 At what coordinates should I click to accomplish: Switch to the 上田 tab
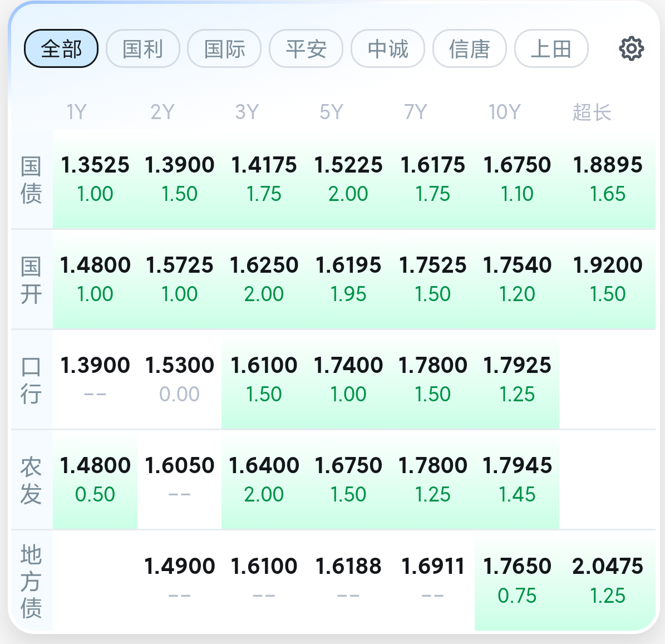pos(551,48)
